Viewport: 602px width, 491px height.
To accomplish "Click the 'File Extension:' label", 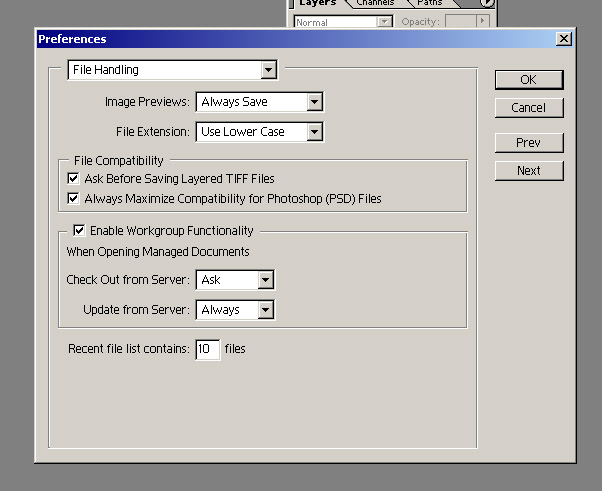I will tap(153, 132).
